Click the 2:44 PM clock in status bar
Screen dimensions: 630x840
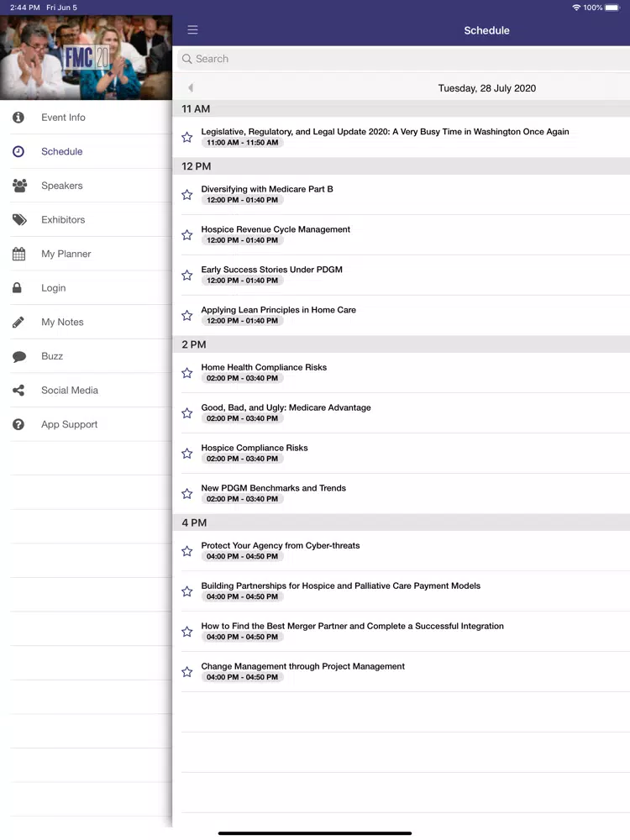[24, 8]
